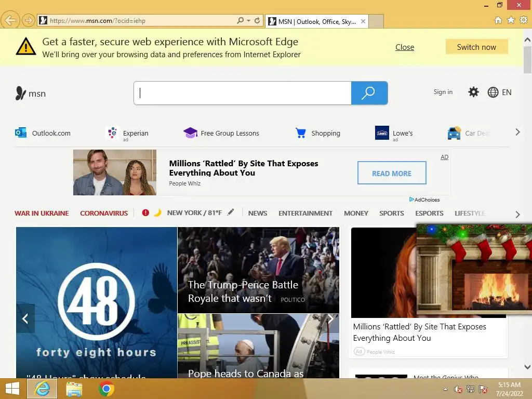Open the Trump-Pence Battle Royale story
This screenshot has width=532, height=399.
258,270
